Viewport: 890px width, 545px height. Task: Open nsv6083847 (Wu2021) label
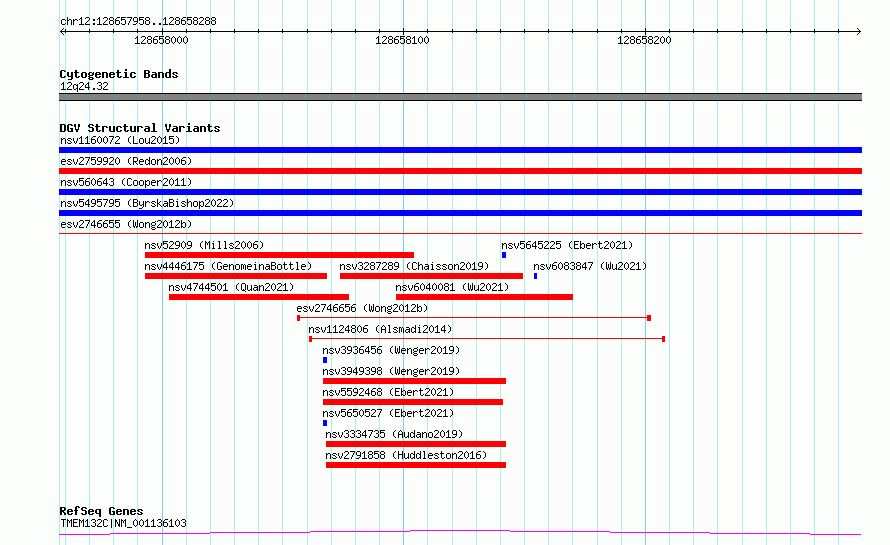coord(590,266)
